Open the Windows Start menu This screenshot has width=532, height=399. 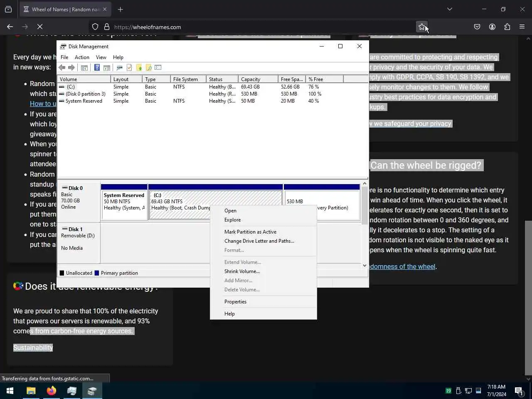point(10,391)
